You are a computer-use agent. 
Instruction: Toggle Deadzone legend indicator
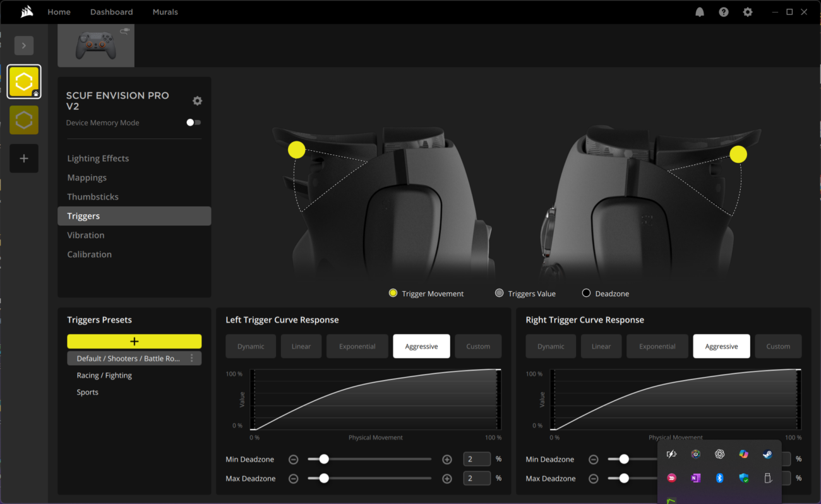pyautogui.click(x=586, y=293)
